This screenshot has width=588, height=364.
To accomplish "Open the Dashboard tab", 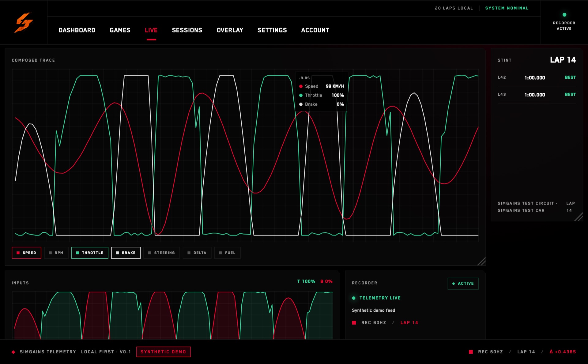I will click(x=77, y=30).
